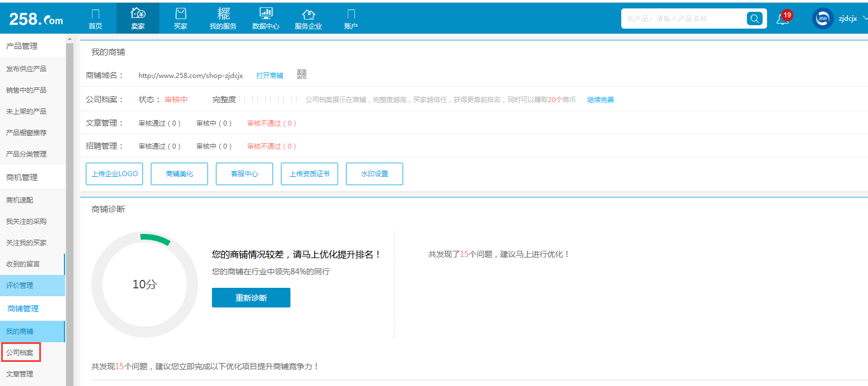Click the search magnifier button
The height and width of the screenshot is (386, 868).
pos(755,19)
